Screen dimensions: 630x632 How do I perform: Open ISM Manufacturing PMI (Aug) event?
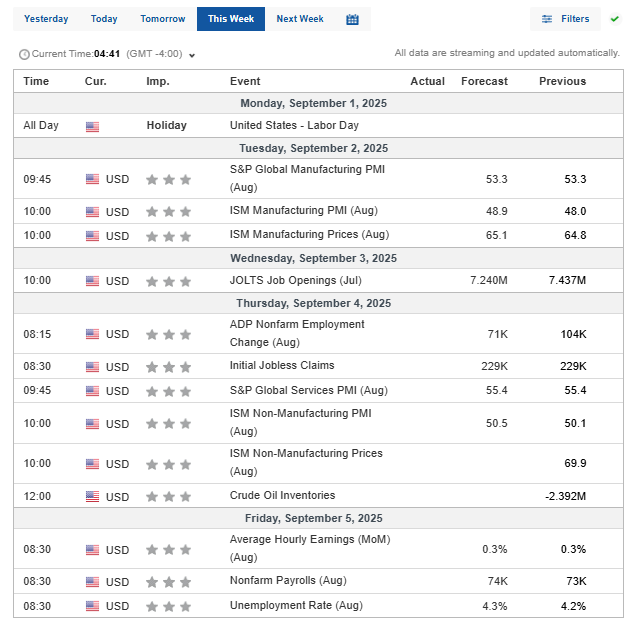click(304, 210)
